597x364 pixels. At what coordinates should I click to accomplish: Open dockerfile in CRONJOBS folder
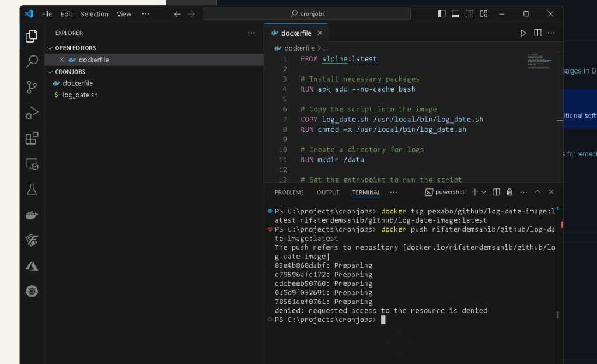[x=78, y=83]
